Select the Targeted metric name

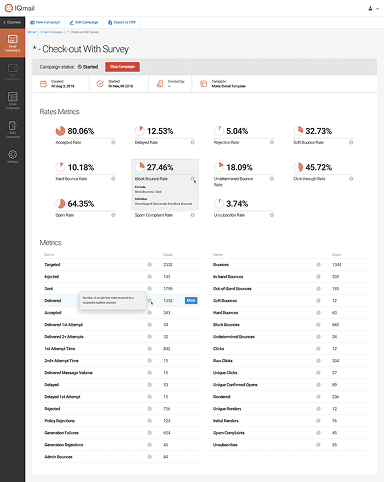(52, 265)
